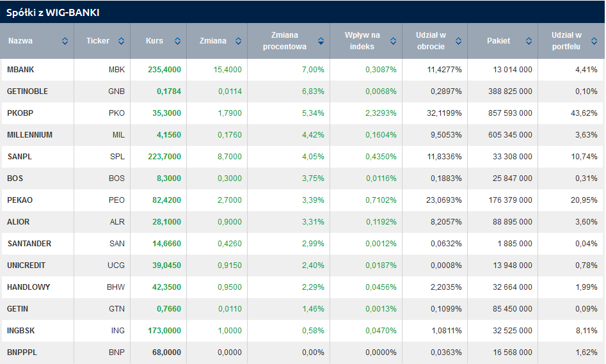This screenshot has width=606, height=364.
Task: Select the GNB ticker cell
Action: (116, 91)
